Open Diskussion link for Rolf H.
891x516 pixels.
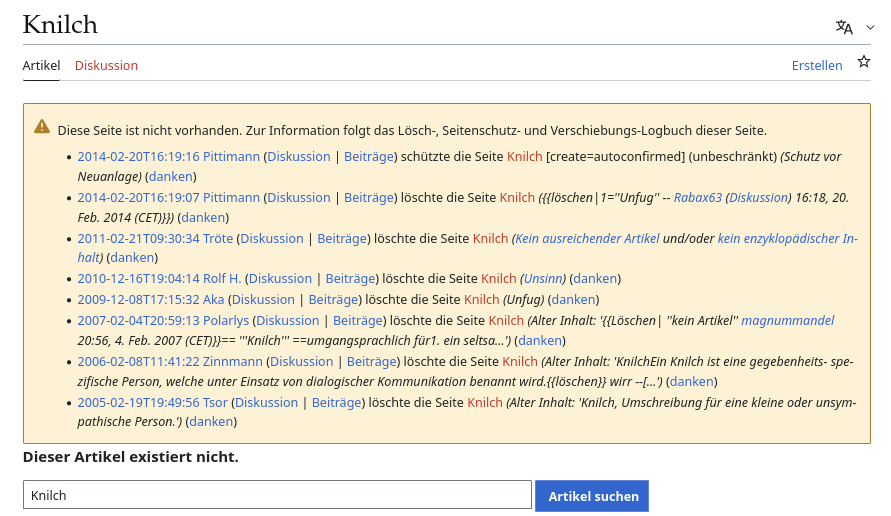280,278
